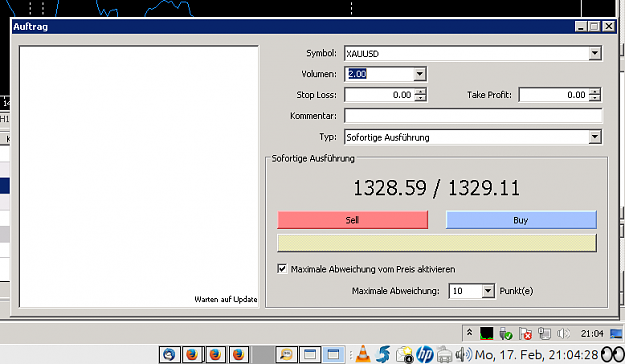Click the muted speaker icon near 21:04
This screenshot has width=625, height=364.
(x=563, y=333)
